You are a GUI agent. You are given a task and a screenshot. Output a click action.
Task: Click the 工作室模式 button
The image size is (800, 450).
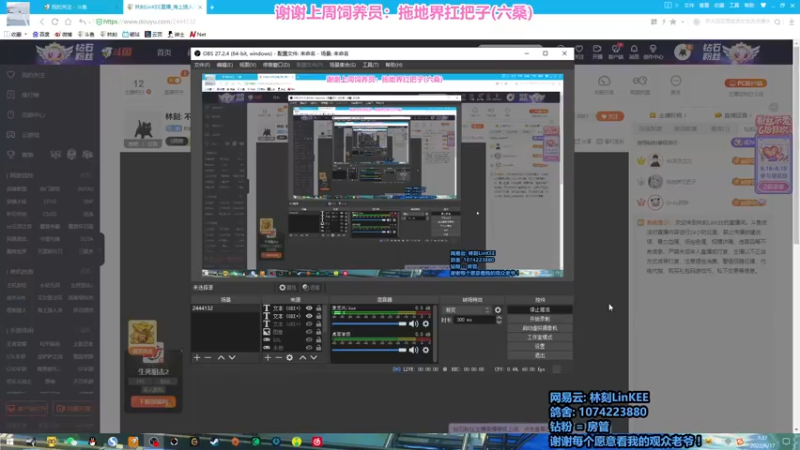540,337
